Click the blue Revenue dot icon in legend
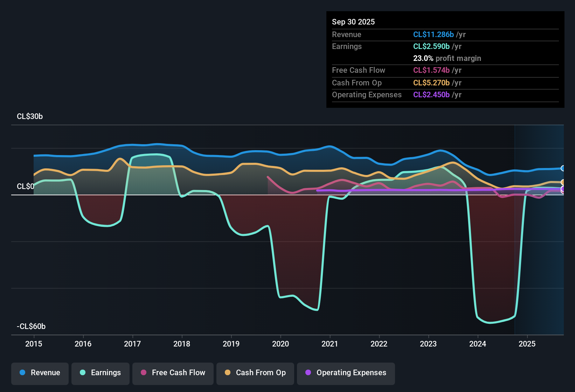 [x=22, y=373]
